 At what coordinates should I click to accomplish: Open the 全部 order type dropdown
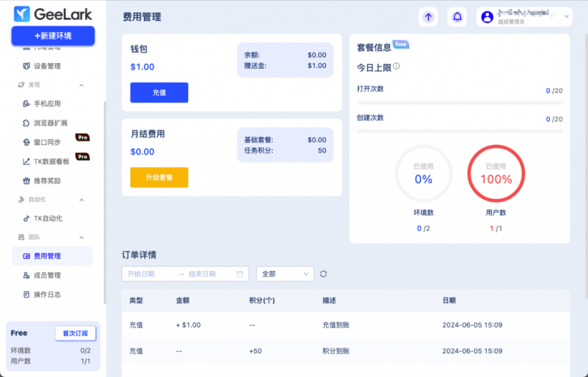285,274
